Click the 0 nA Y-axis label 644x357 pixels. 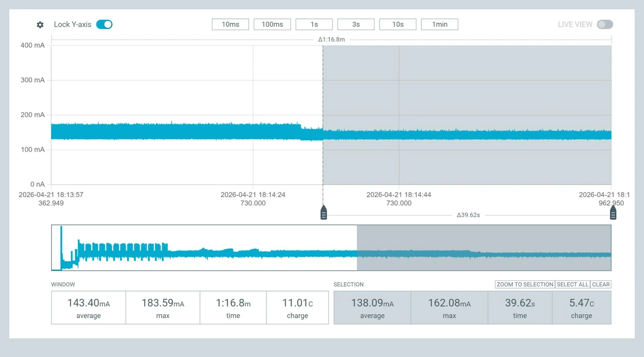point(38,184)
